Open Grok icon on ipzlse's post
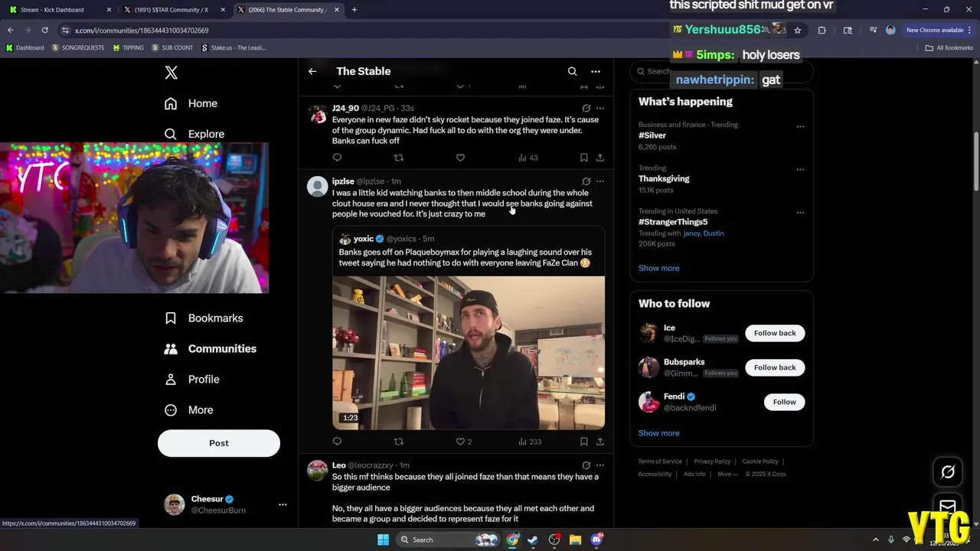 586,181
